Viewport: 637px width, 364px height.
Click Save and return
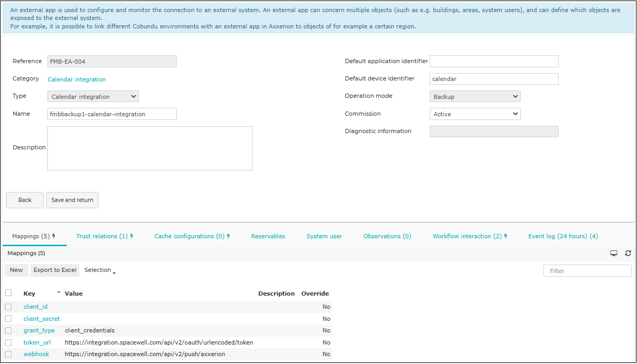(x=72, y=200)
